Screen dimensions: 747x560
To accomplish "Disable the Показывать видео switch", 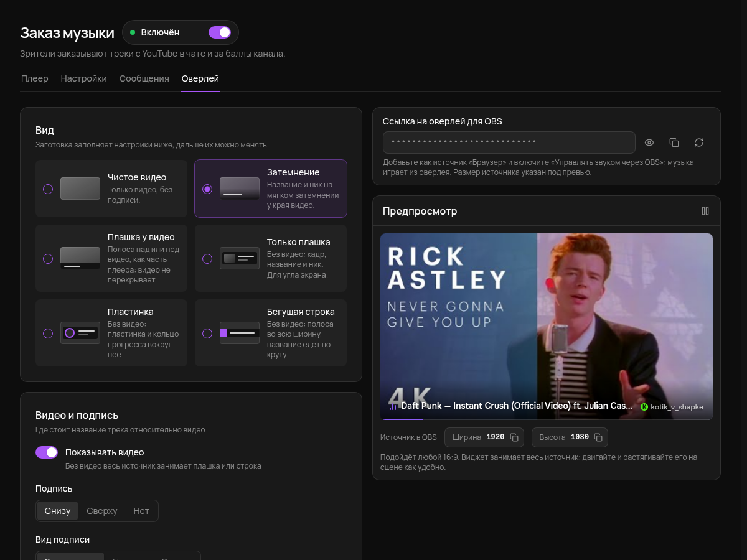I will [47, 452].
